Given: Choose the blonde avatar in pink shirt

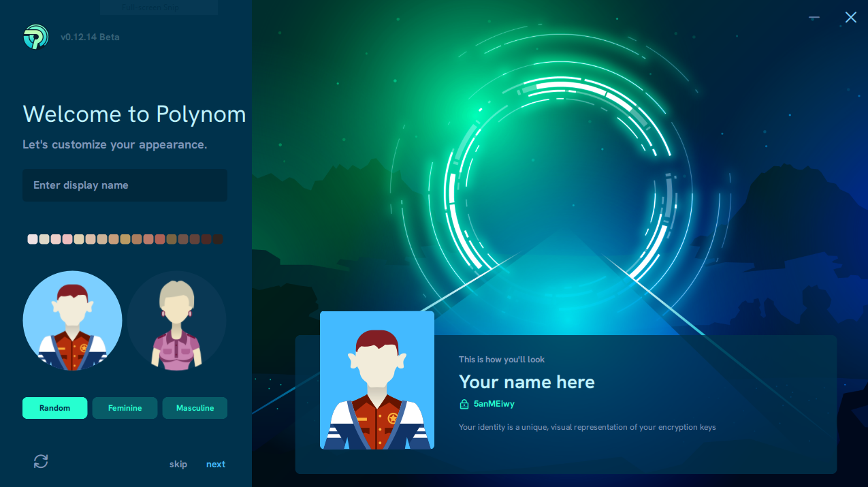Looking at the screenshot, I should tap(177, 321).
